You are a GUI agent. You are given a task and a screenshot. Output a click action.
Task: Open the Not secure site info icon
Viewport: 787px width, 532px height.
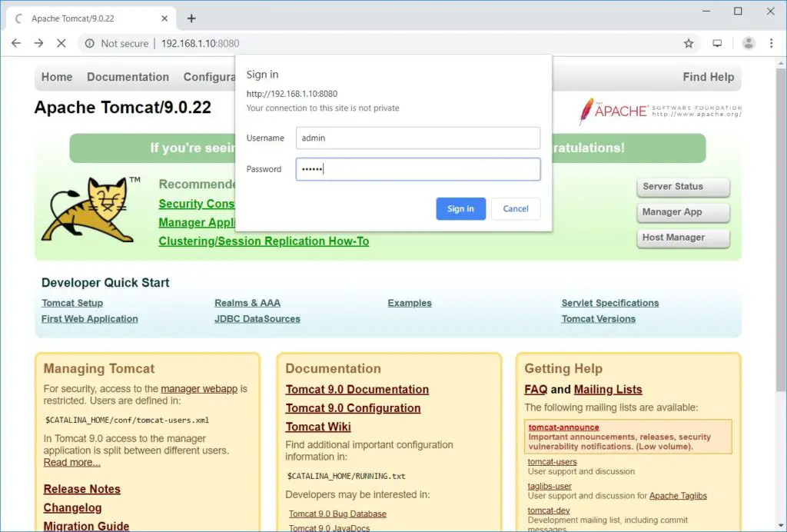89,44
